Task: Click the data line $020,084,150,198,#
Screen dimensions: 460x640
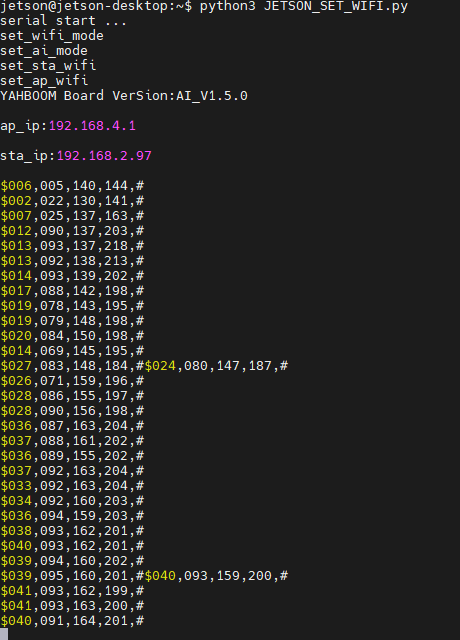Action: coord(72,336)
